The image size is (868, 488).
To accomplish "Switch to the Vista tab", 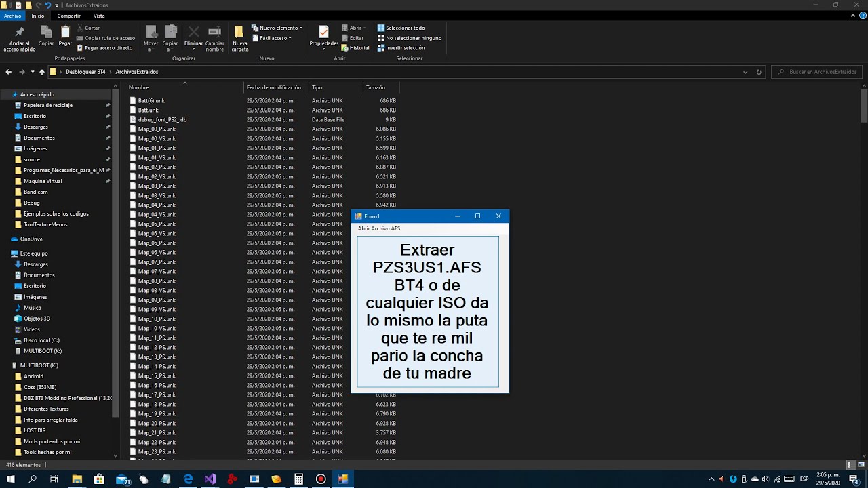I will [x=99, y=16].
